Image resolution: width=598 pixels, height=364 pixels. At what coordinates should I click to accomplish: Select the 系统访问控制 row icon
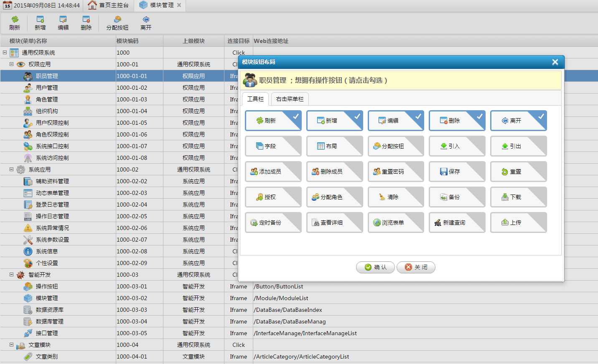coord(28,158)
